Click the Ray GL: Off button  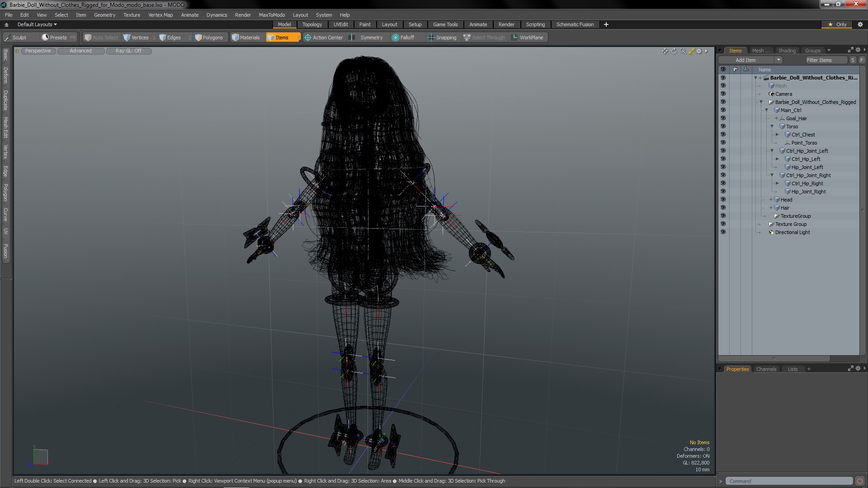pyautogui.click(x=128, y=51)
